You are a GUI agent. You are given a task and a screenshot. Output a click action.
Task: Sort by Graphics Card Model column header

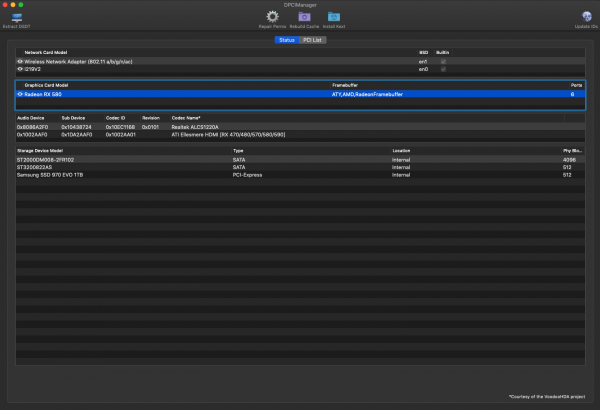48,86
